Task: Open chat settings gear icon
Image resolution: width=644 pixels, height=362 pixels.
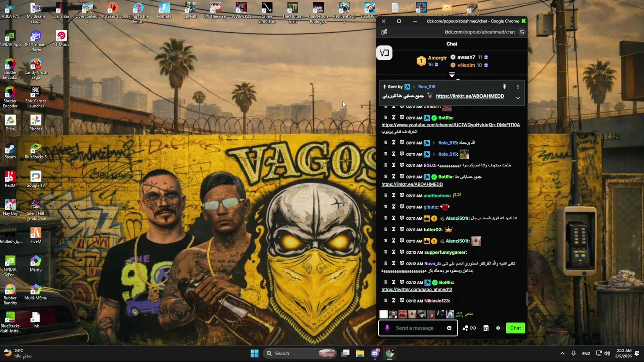Action: (498, 328)
